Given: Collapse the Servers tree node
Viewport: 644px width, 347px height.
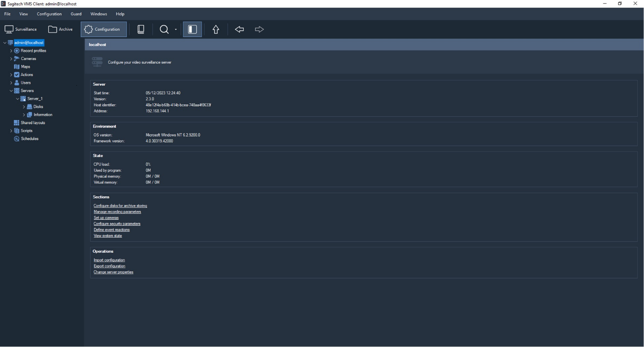Looking at the screenshot, I should coord(11,91).
